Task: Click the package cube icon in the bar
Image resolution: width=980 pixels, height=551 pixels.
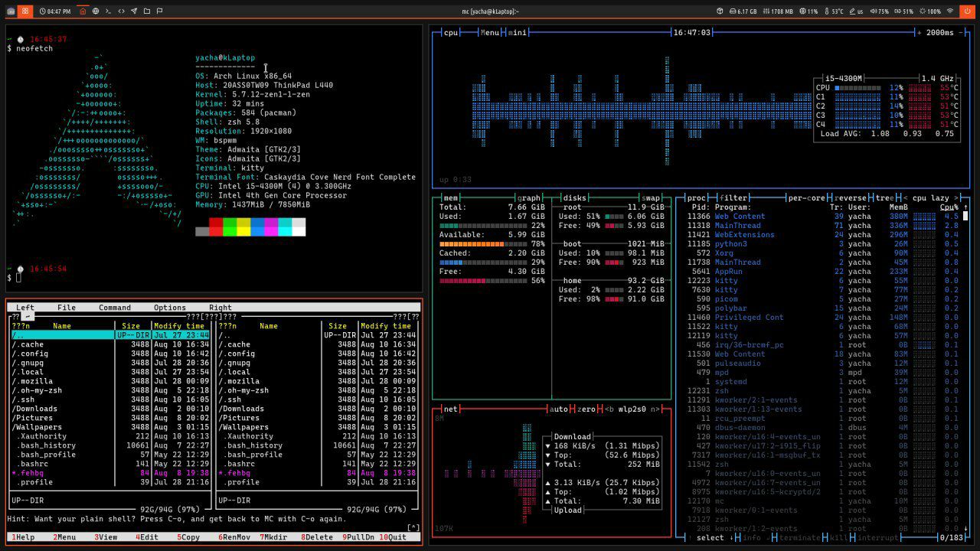Action: click(x=720, y=11)
